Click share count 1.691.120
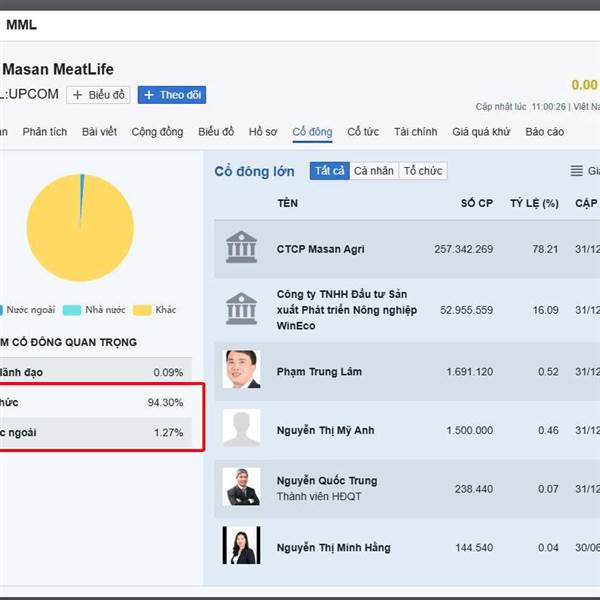This screenshot has height=600, width=600. point(470,372)
